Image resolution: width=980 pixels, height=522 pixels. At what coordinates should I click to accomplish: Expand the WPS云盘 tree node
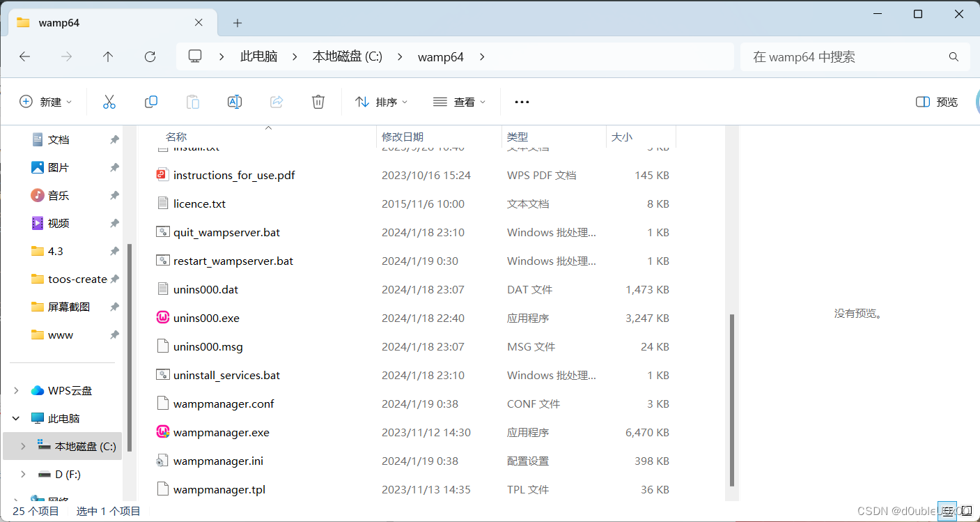pyautogui.click(x=17, y=391)
